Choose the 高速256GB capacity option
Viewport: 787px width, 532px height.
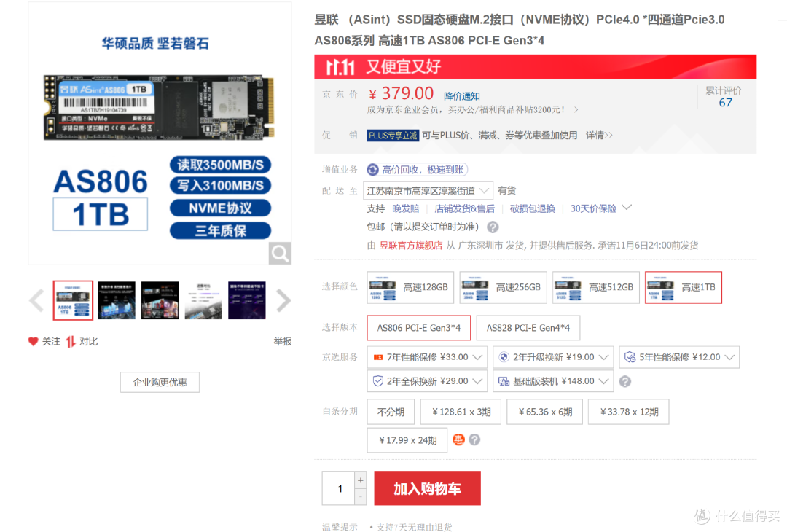pyautogui.click(x=504, y=288)
